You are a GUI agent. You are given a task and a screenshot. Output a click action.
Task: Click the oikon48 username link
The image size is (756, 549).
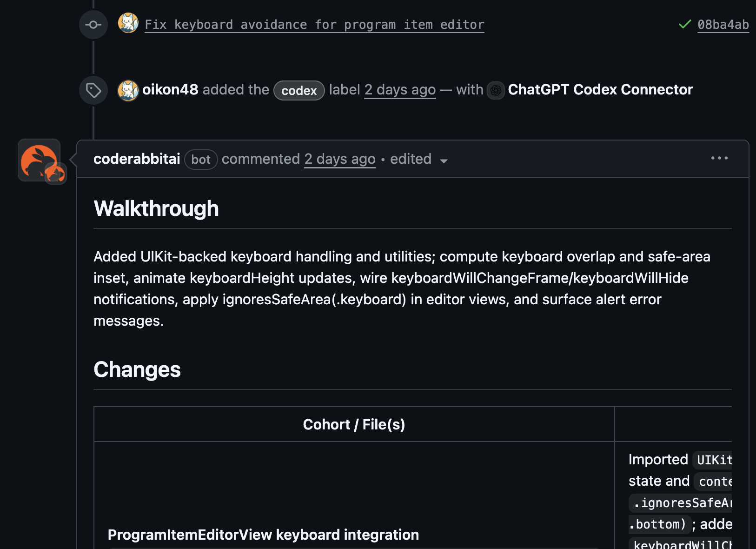click(x=170, y=89)
